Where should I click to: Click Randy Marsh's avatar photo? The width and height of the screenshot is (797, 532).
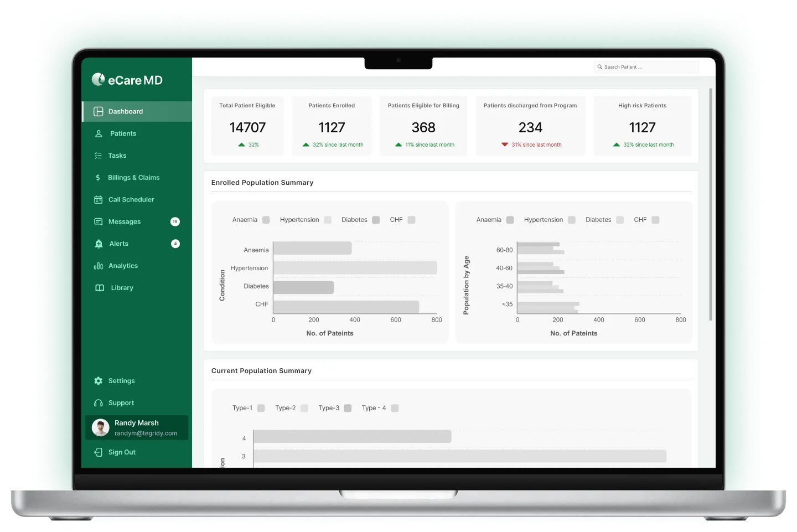pyautogui.click(x=100, y=427)
